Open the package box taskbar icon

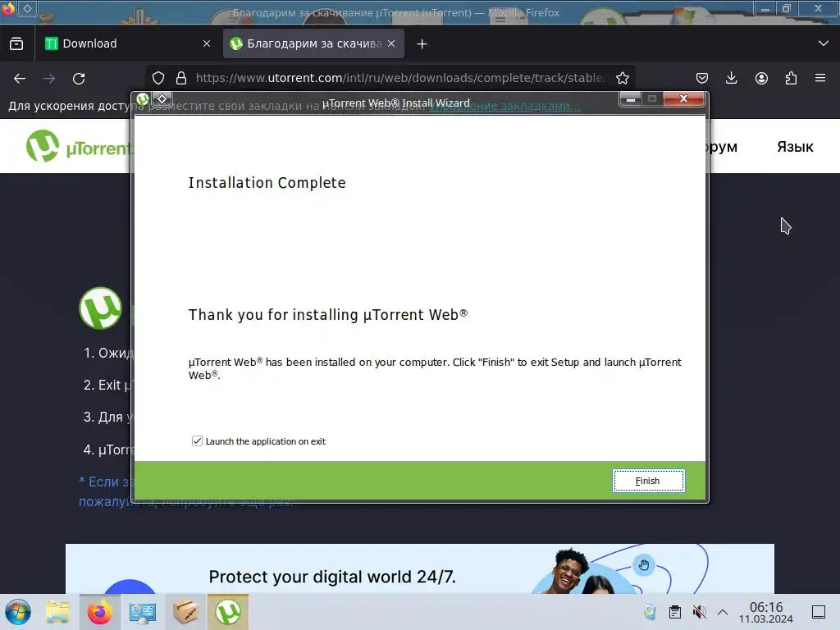pyautogui.click(x=185, y=612)
